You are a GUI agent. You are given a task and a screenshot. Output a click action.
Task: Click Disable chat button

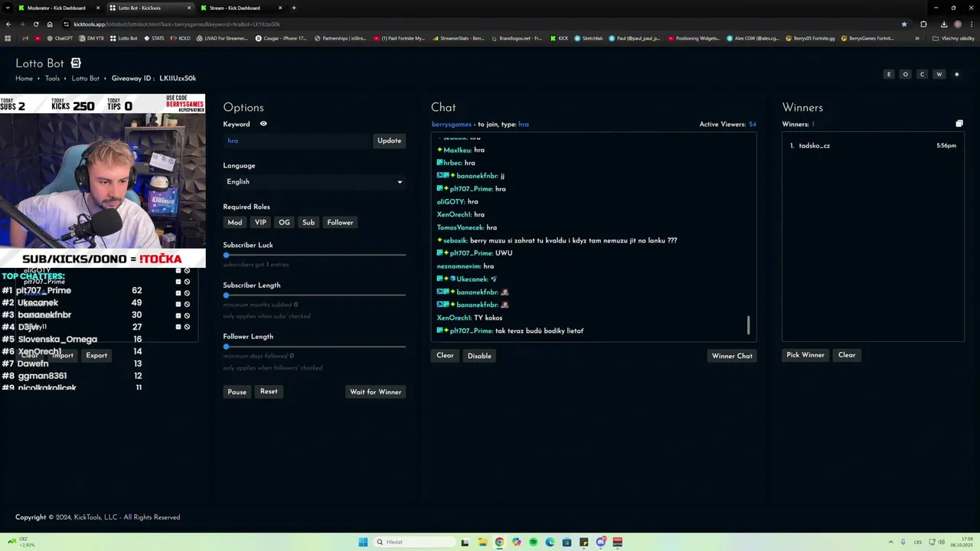click(479, 356)
